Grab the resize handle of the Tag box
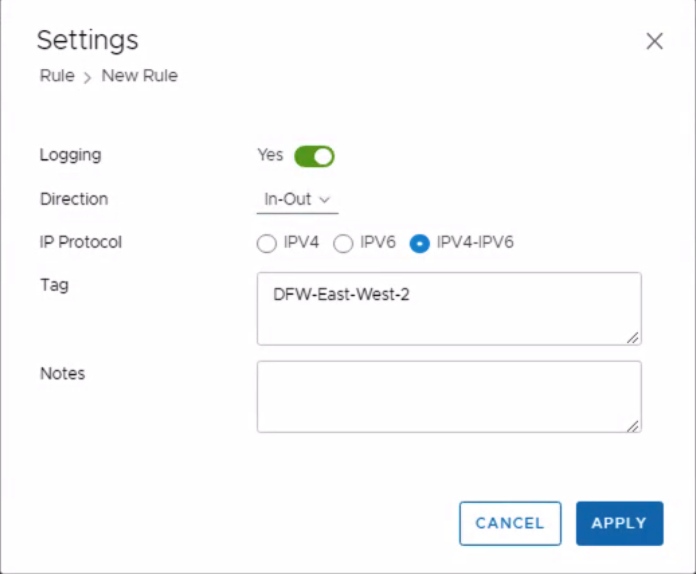 tap(633, 338)
